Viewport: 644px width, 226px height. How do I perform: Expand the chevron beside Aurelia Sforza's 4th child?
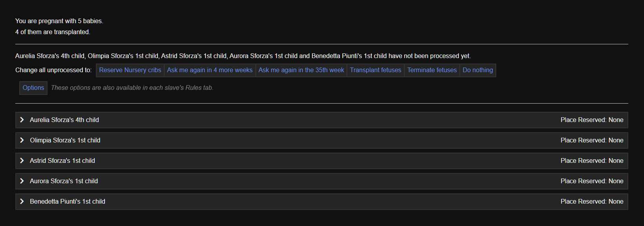(22, 120)
